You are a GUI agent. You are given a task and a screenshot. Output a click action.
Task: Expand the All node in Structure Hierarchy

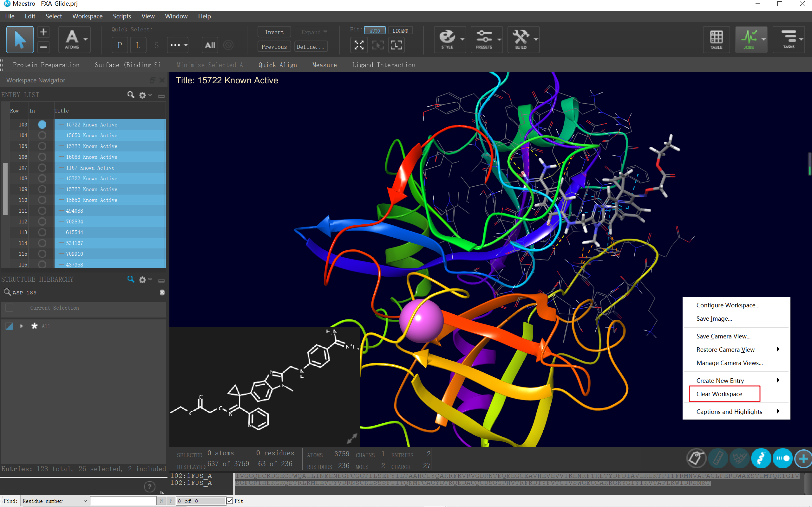22,326
